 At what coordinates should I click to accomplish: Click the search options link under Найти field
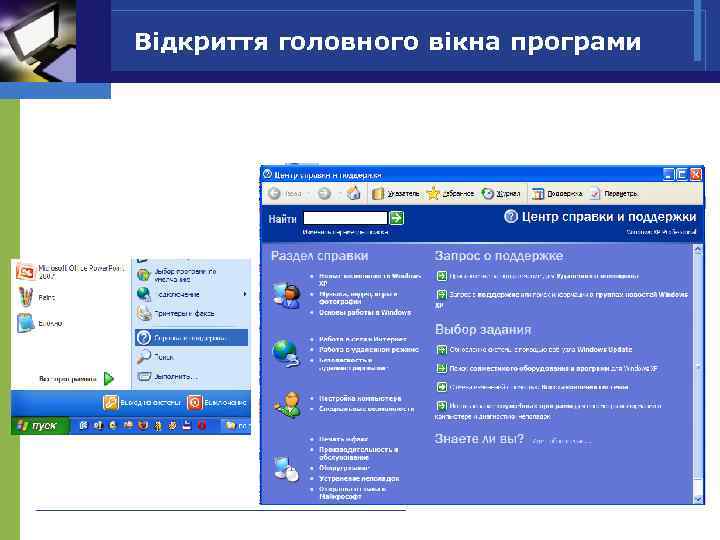point(346,232)
